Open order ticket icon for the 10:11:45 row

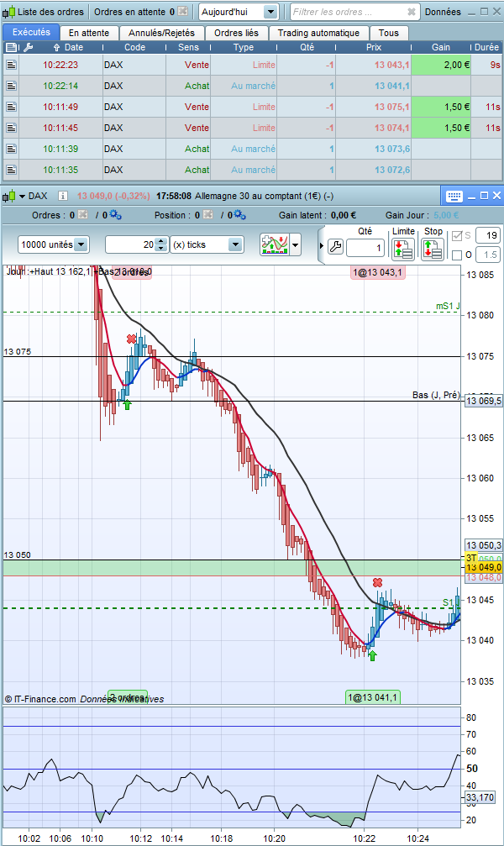[11, 128]
